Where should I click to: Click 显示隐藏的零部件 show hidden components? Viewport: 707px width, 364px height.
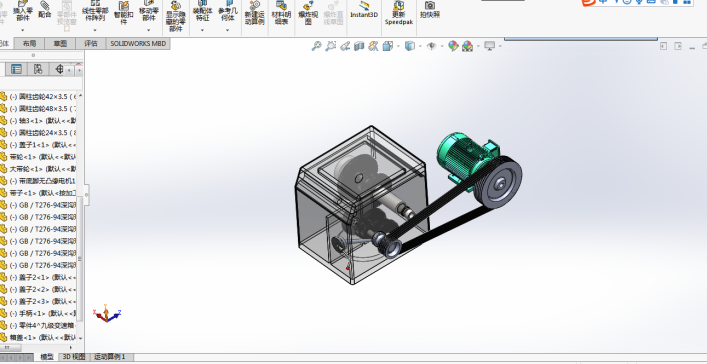pos(175,17)
